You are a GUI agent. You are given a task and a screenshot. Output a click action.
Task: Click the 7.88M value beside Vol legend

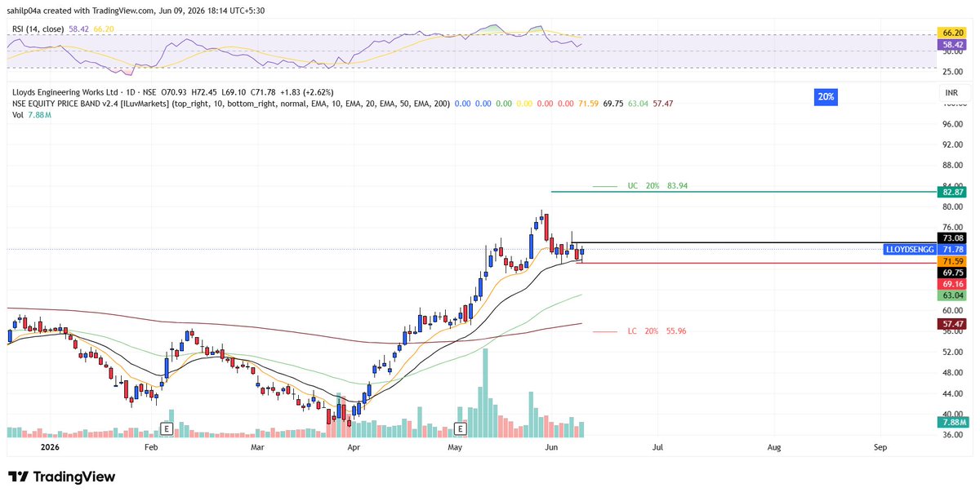39,115
